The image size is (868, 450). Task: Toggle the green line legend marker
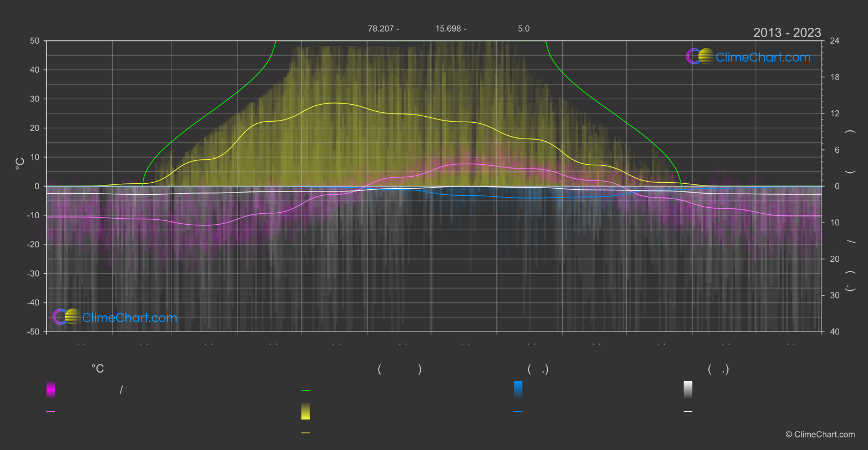(x=306, y=391)
